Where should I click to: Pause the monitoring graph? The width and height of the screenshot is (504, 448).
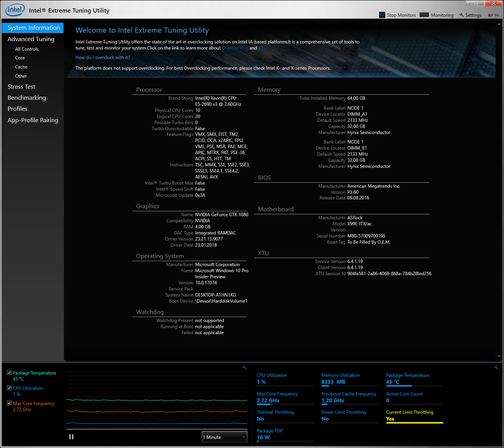(71, 437)
